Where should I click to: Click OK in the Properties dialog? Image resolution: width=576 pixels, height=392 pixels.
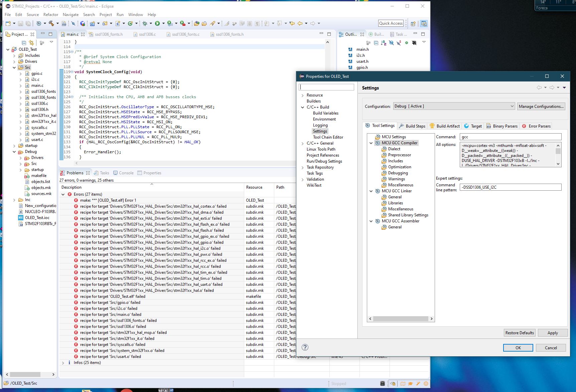click(518, 348)
